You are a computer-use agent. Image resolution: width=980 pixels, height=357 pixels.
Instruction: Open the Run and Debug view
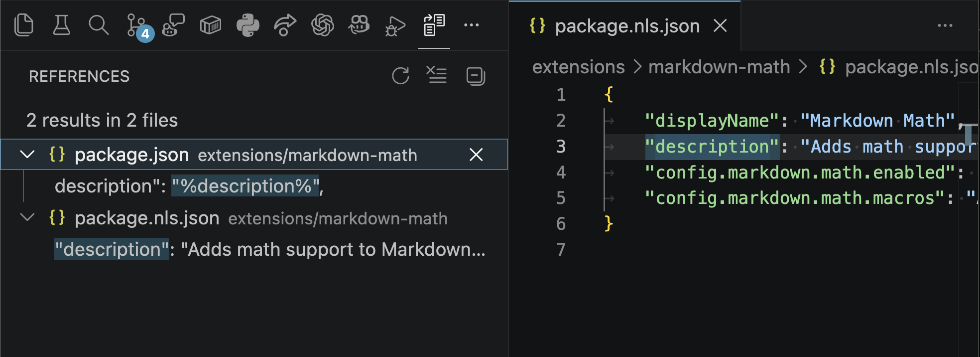pos(396,26)
